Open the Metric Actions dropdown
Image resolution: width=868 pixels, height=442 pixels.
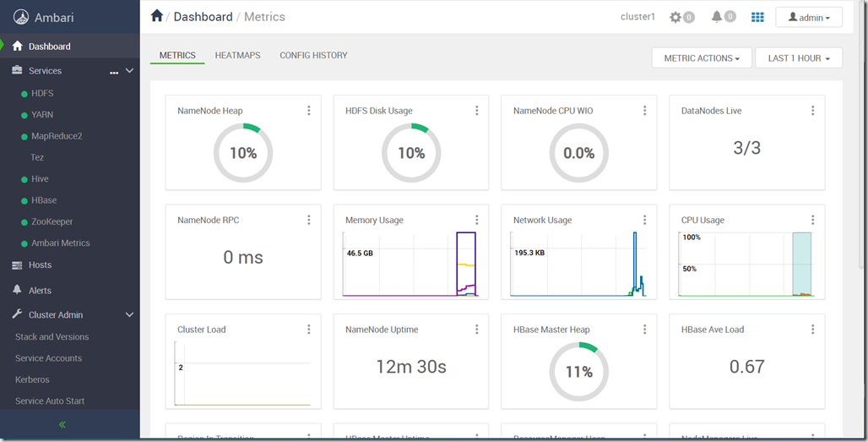702,58
